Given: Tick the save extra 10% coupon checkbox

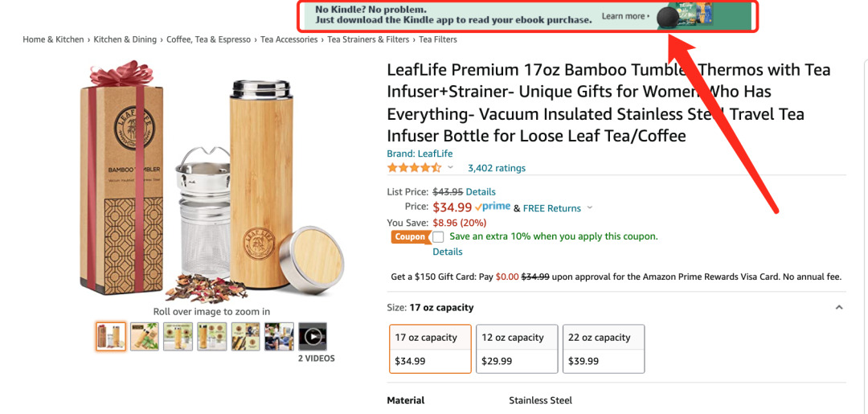Looking at the screenshot, I should 438,237.
